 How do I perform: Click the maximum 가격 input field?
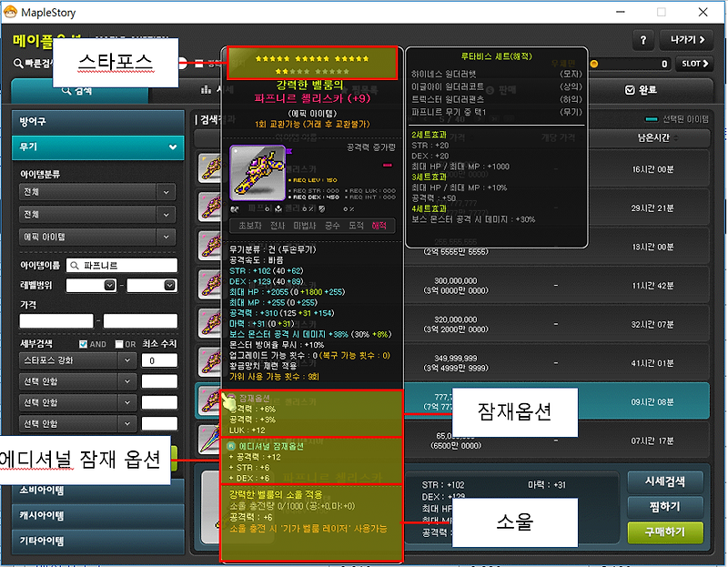coord(140,321)
